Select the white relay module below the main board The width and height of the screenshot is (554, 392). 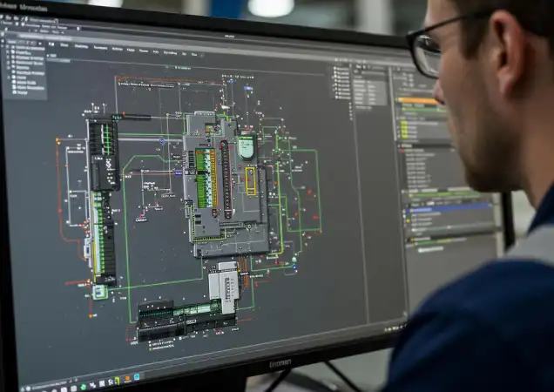click(x=224, y=287)
